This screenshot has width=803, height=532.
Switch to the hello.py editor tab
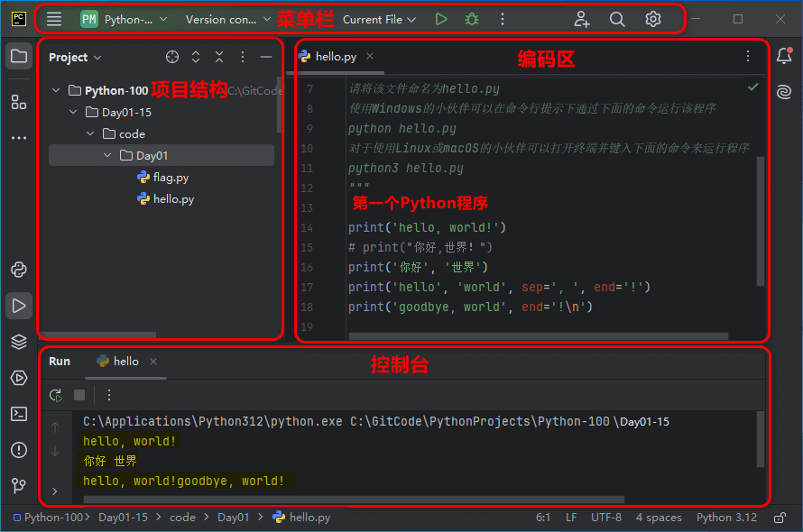pos(335,56)
